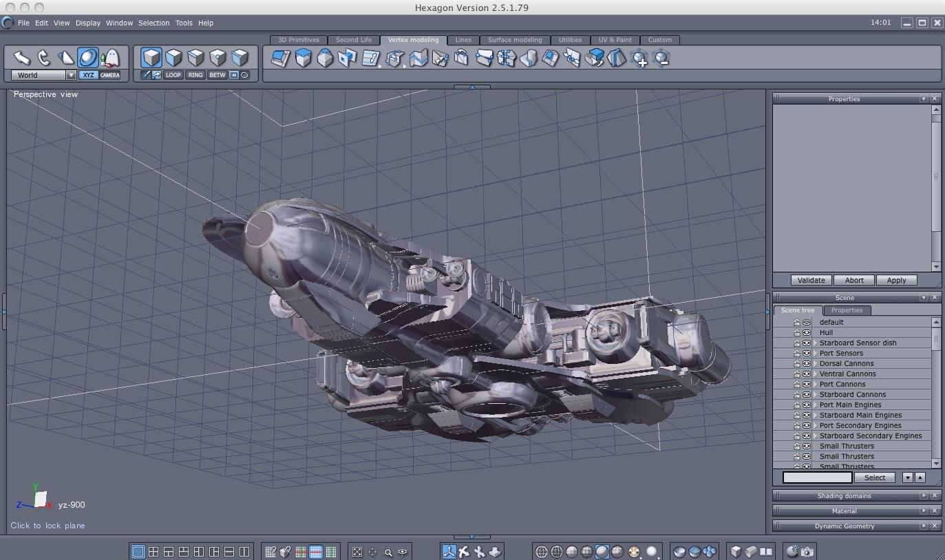The image size is (945, 560).
Task: Expand the Port Main Engines group
Action: click(x=816, y=405)
